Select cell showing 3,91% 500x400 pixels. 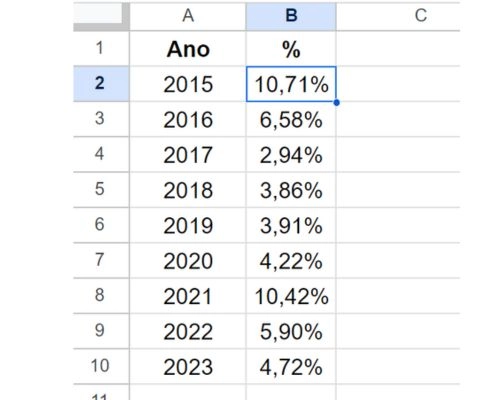tap(291, 225)
